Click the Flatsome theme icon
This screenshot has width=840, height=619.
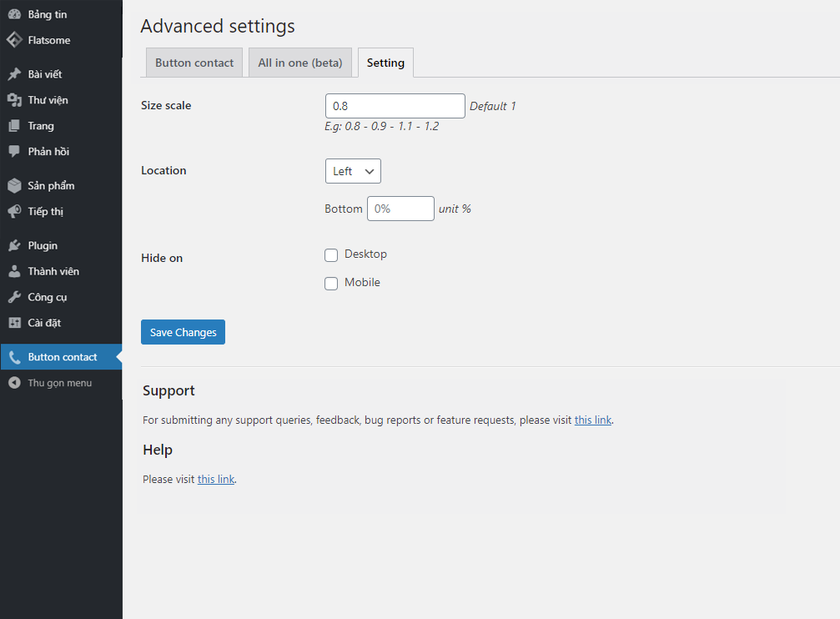(14, 40)
